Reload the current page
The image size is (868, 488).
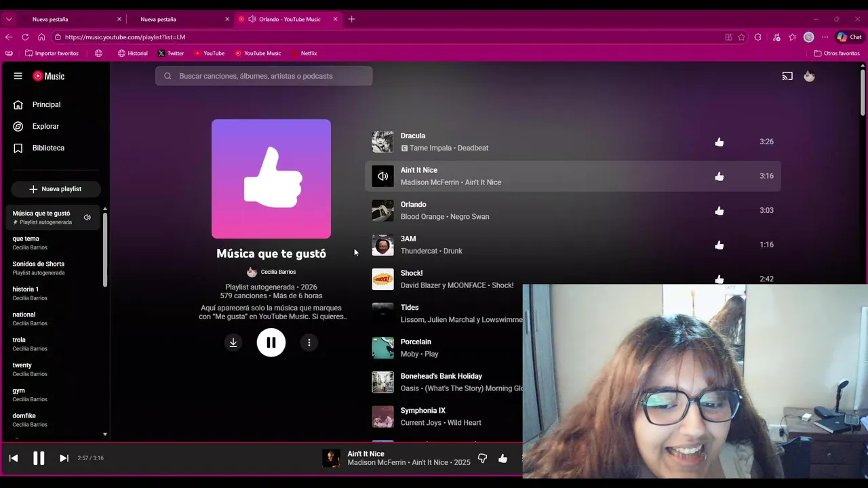25,37
